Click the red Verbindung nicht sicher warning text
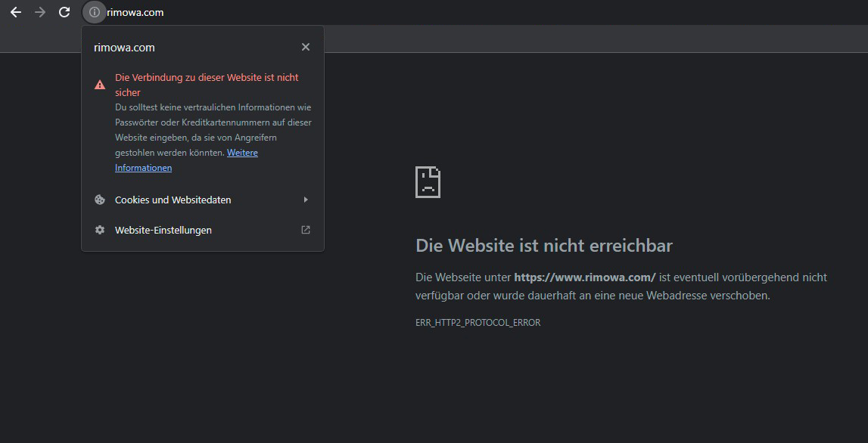 click(207, 85)
